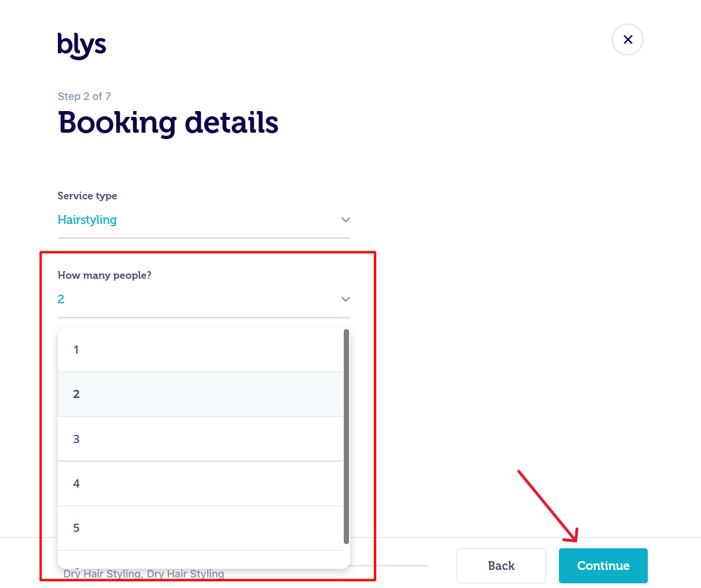Click the Continue button

click(x=603, y=566)
